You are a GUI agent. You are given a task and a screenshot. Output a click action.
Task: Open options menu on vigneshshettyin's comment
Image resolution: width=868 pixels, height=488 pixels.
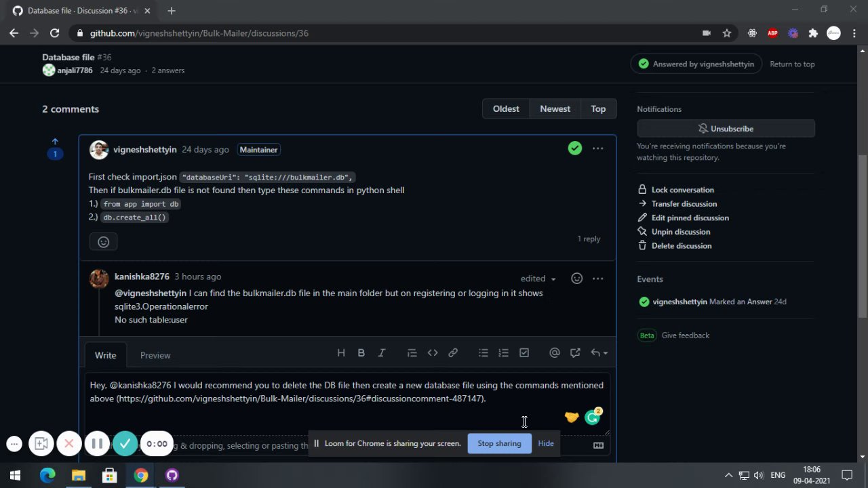pos(597,148)
